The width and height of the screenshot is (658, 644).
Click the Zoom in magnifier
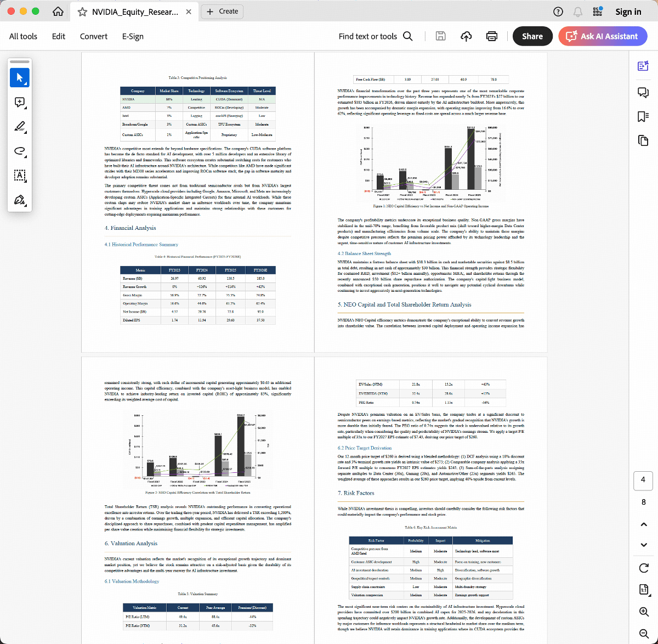point(644,612)
